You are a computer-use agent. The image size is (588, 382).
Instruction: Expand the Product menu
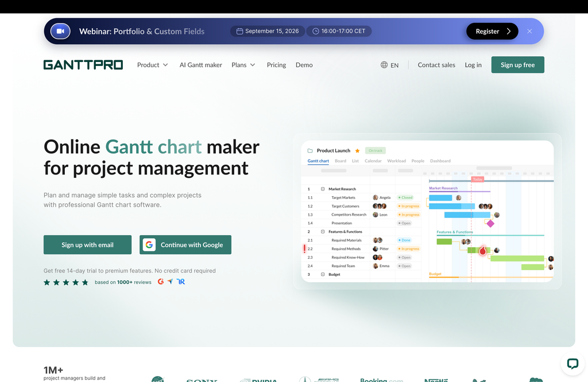152,65
